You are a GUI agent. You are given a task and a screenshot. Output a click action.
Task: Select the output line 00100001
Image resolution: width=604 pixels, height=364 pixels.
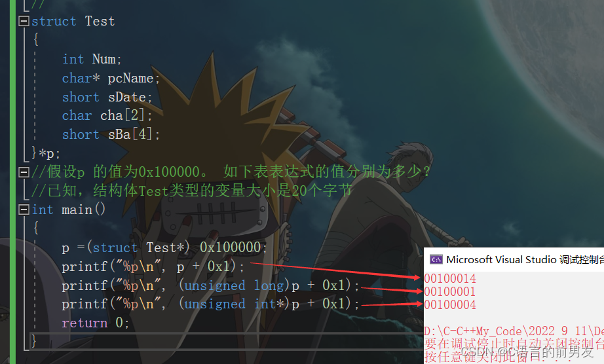450,292
